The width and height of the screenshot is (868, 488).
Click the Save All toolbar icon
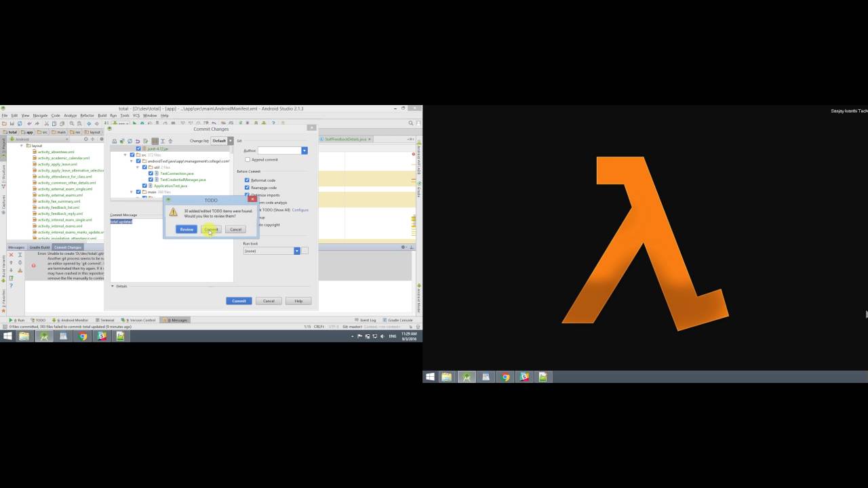12,123
